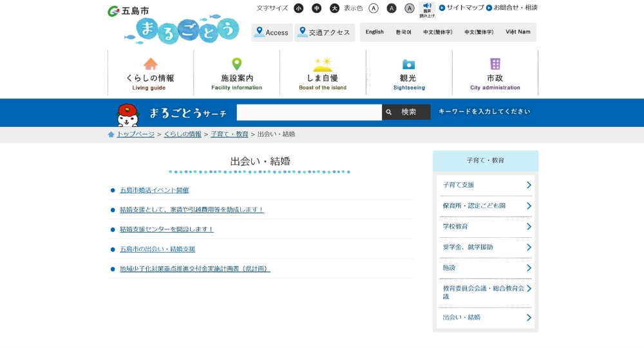Click the home icon in the breadcrumb
The height and width of the screenshot is (348, 644).
(111, 134)
